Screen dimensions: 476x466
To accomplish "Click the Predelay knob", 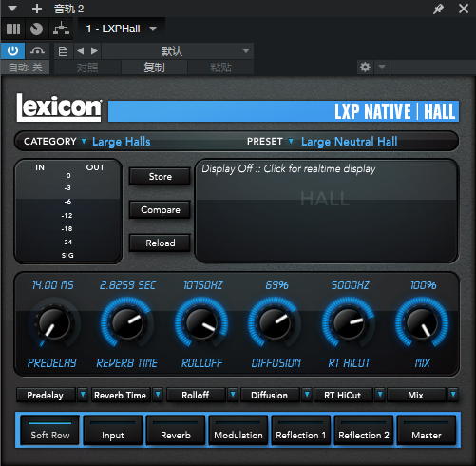I will click(x=54, y=323).
